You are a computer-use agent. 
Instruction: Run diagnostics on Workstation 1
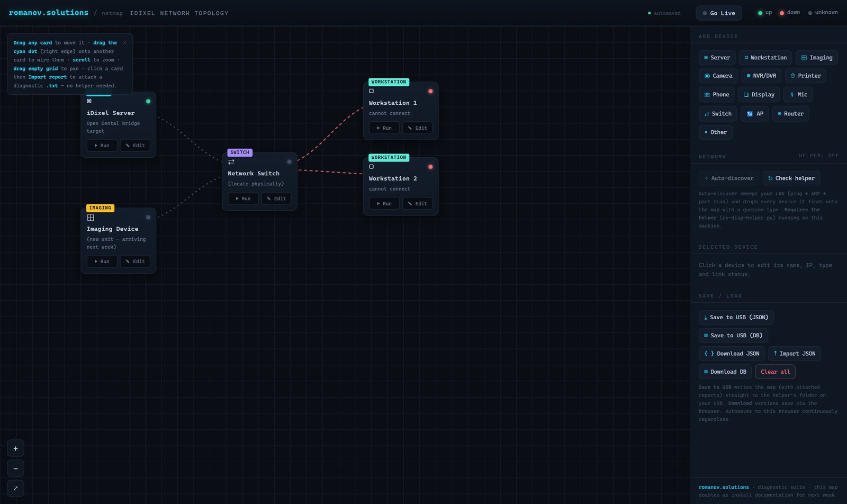384,128
